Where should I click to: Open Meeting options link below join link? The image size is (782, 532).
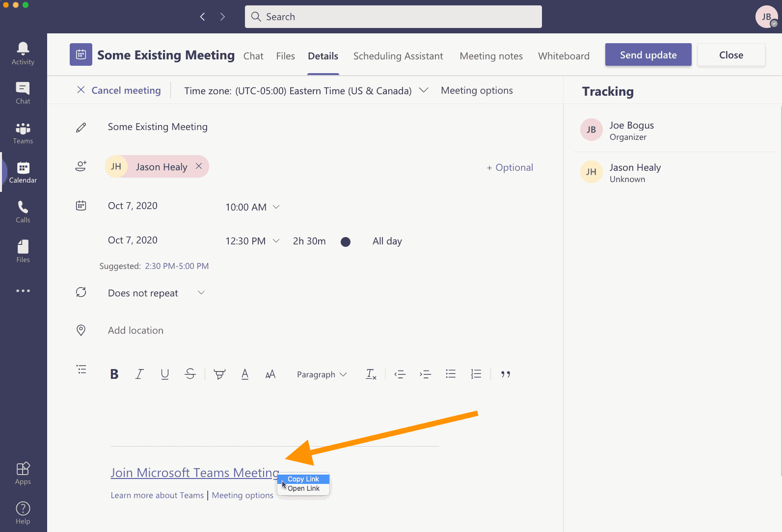243,495
